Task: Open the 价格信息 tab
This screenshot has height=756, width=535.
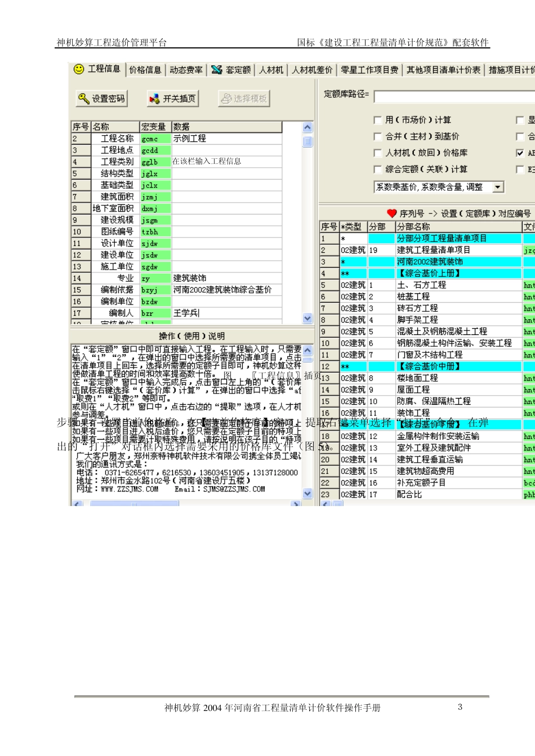Action: [x=145, y=70]
